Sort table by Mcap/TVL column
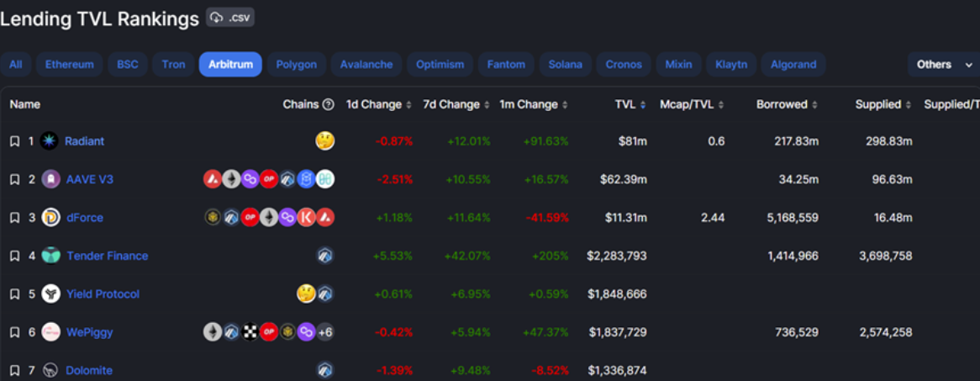This screenshot has height=381, width=980. click(x=692, y=104)
